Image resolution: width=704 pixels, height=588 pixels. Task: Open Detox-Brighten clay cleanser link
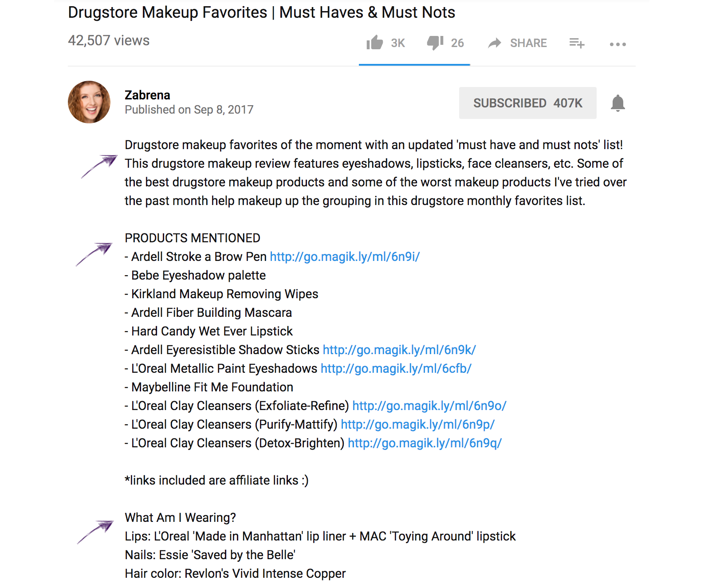[x=425, y=443]
